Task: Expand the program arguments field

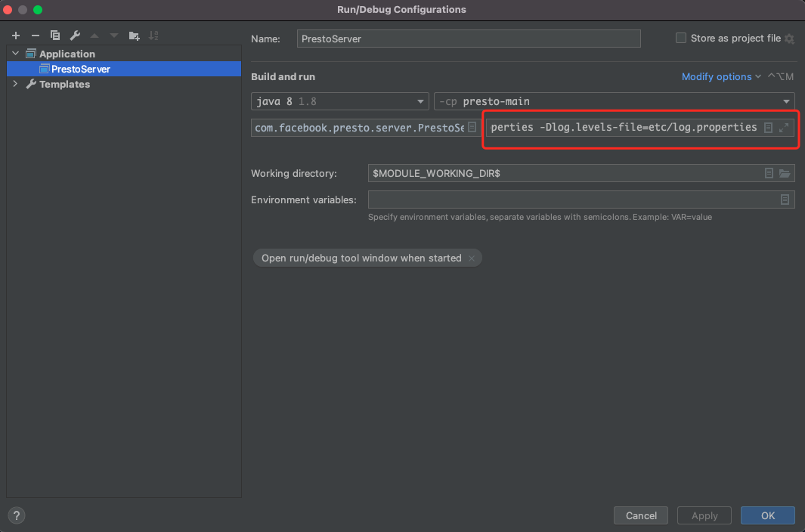Action: point(784,128)
